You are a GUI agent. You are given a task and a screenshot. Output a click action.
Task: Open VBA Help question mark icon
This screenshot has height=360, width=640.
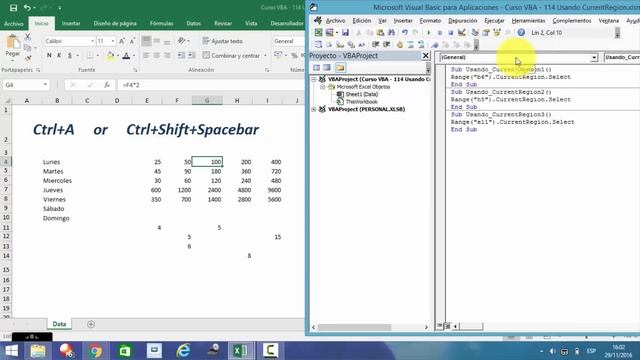pyautogui.click(x=521, y=33)
